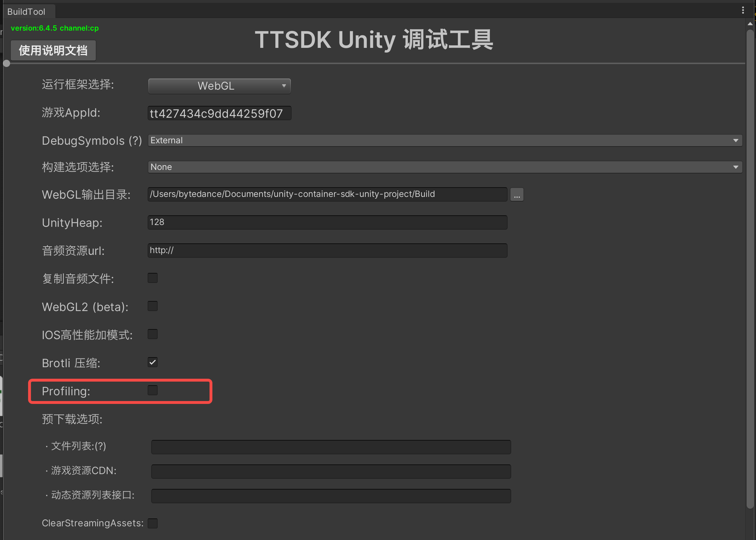Viewport: 756px width, 540px height.
Task: Edit the 游戏AppId field
Action: [x=219, y=113]
